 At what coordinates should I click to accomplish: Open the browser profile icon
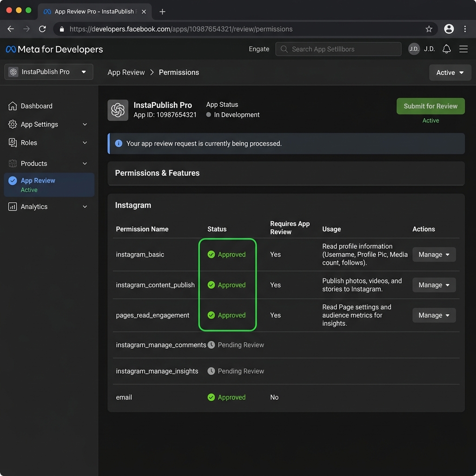coord(449,29)
